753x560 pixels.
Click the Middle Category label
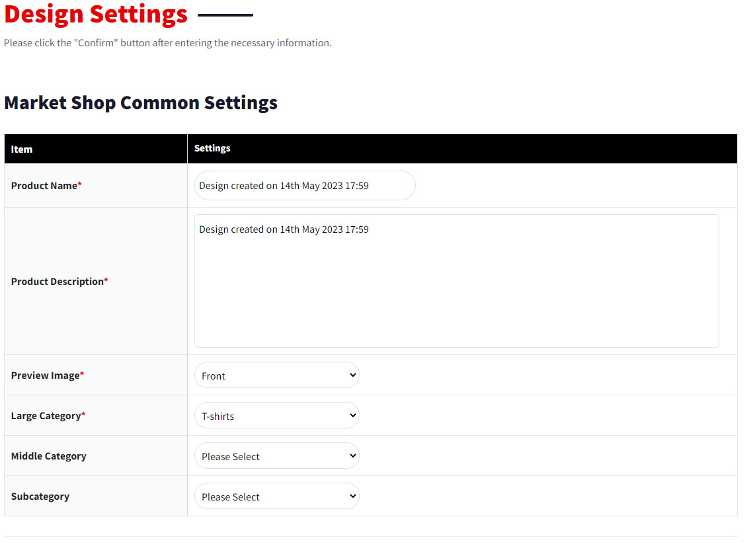point(49,456)
